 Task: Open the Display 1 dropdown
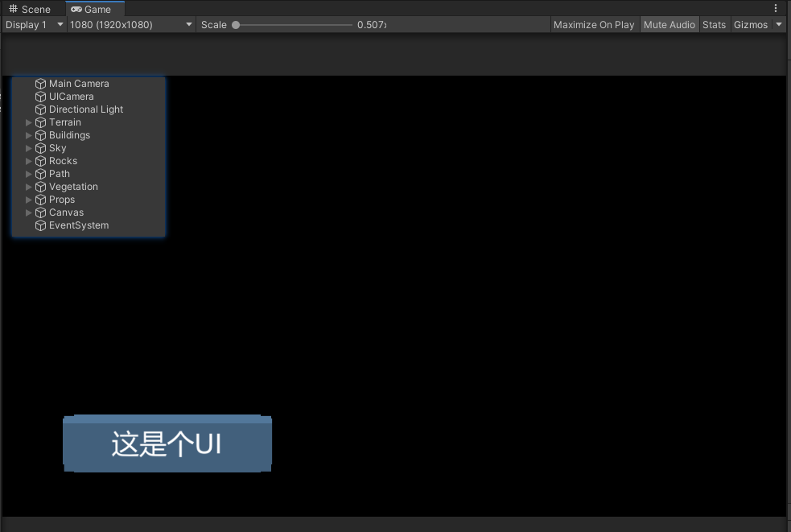coord(32,24)
